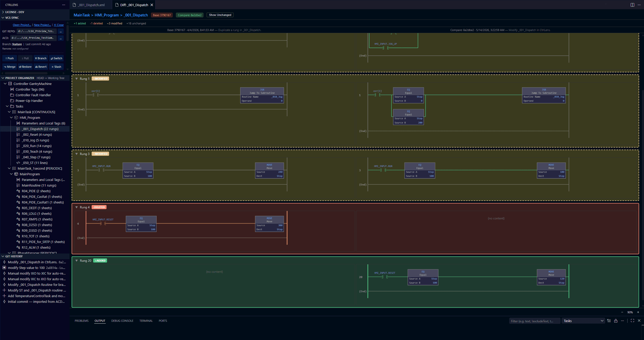Switch to the PORTS tab
644x340 pixels.
point(163,321)
